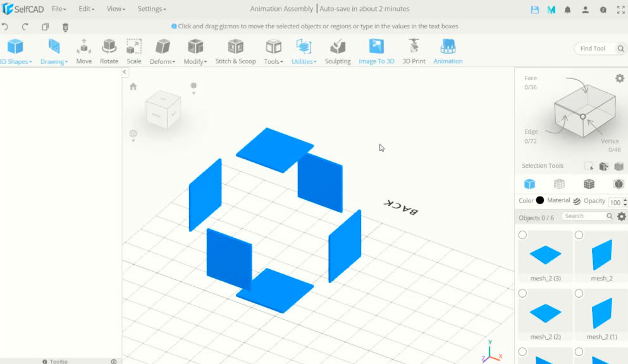This screenshot has width=628, height=364.
Task: Select the Rotate tool
Action: (109, 51)
